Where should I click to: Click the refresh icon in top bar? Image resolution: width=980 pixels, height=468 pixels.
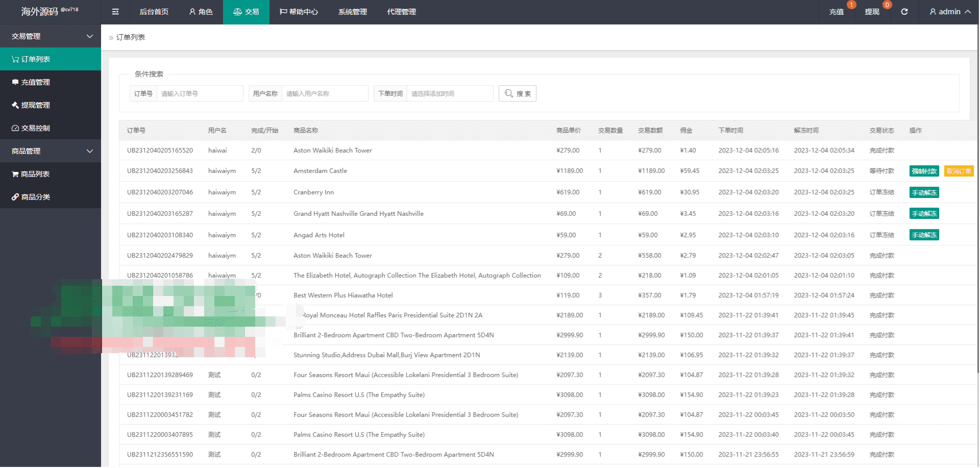click(904, 12)
